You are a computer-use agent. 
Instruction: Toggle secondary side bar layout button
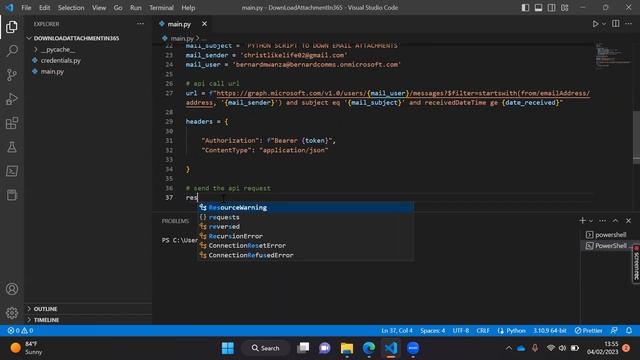[x=551, y=7]
